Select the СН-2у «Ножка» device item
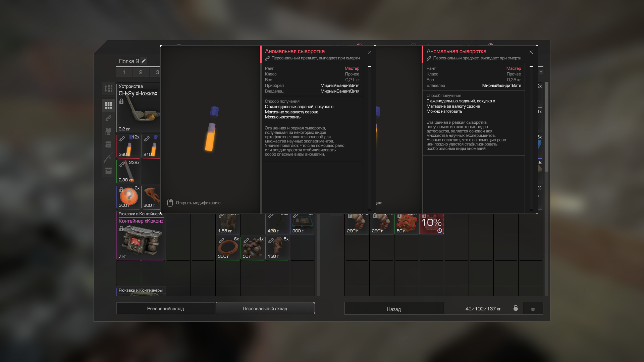 [138, 108]
